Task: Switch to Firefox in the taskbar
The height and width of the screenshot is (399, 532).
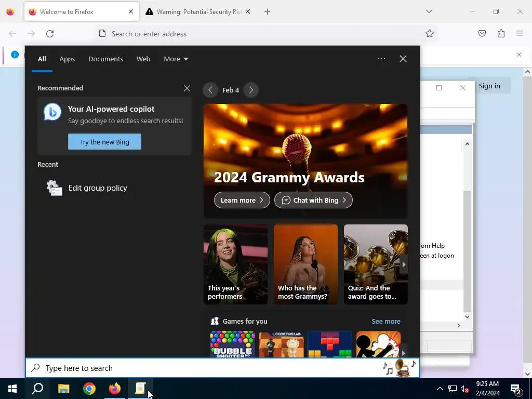Action: [115, 389]
